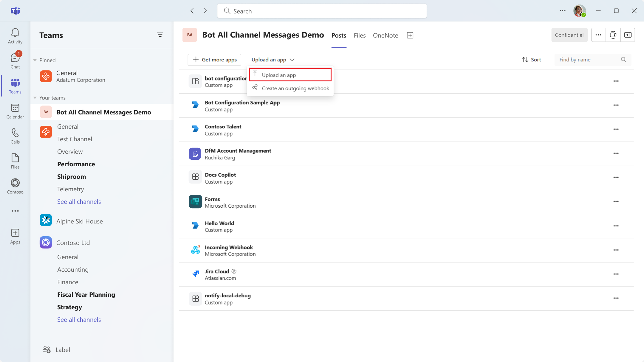Sort the apps list
This screenshot has width=644, height=362.
point(532,60)
